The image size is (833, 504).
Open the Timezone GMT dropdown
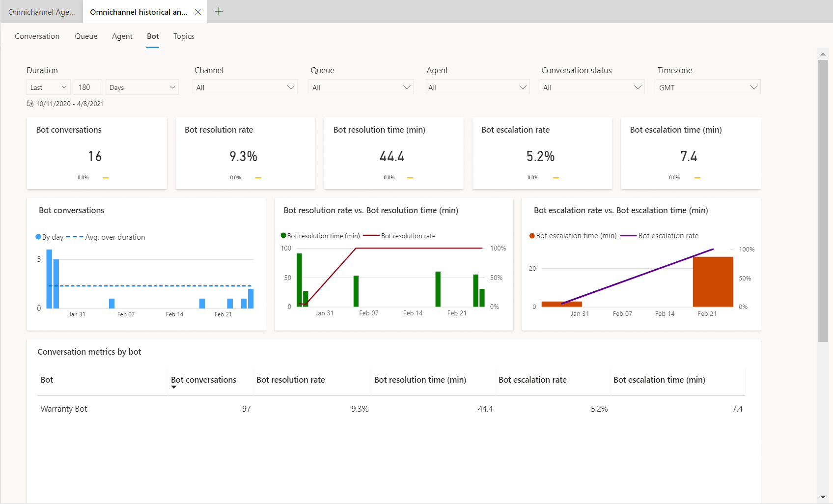pyautogui.click(x=708, y=87)
